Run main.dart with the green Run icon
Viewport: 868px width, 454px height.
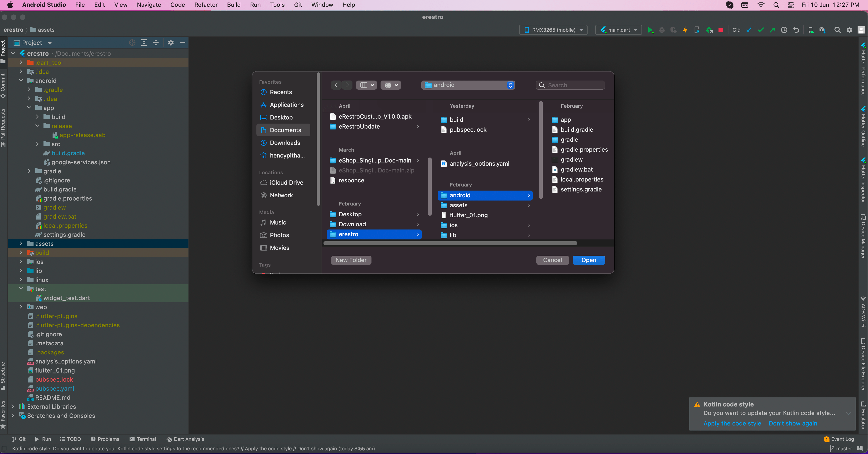650,30
